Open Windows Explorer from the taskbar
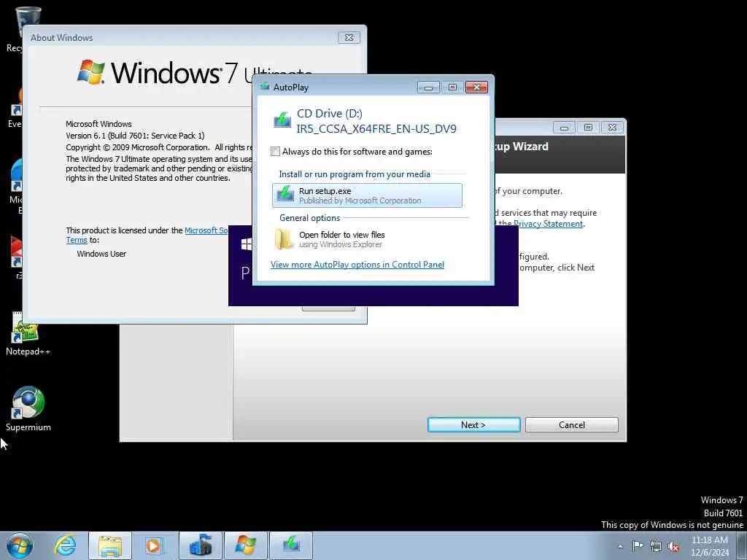 click(110, 545)
